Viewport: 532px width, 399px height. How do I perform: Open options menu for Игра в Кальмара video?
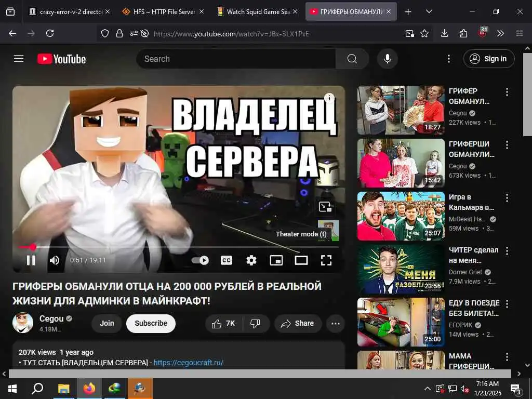(507, 198)
